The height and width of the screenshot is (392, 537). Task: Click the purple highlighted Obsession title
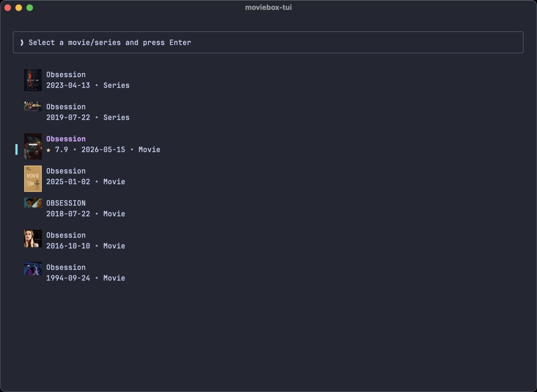(66, 139)
